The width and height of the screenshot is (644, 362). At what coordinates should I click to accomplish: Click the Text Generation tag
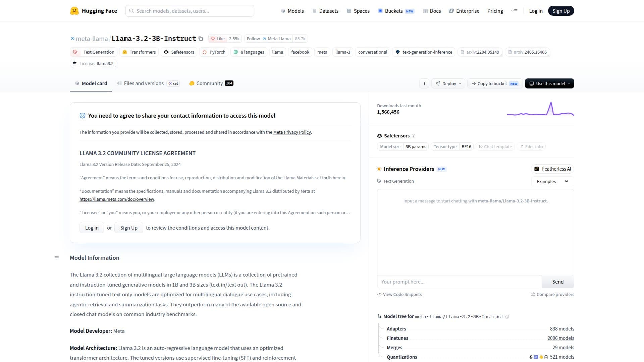pyautogui.click(x=94, y=52)
